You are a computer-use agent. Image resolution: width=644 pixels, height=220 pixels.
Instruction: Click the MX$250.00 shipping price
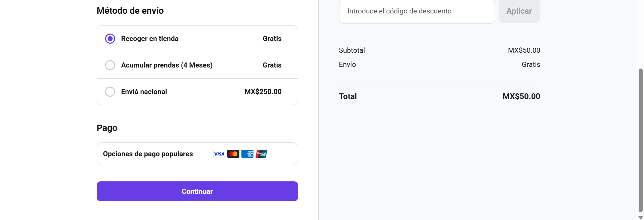[263, 92]
